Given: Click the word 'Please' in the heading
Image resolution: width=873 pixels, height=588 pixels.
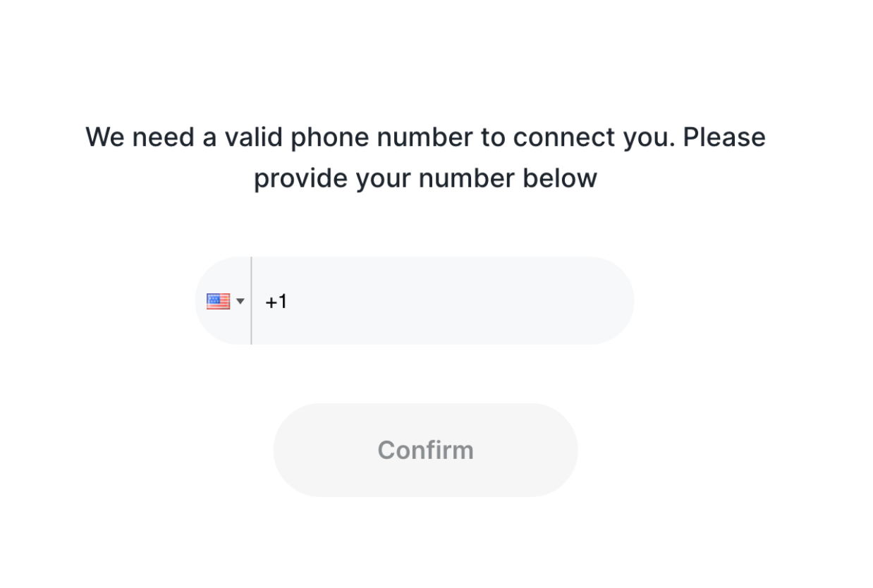Looking at the screenshot, I should pyautogui.click(x=724, y=137).
